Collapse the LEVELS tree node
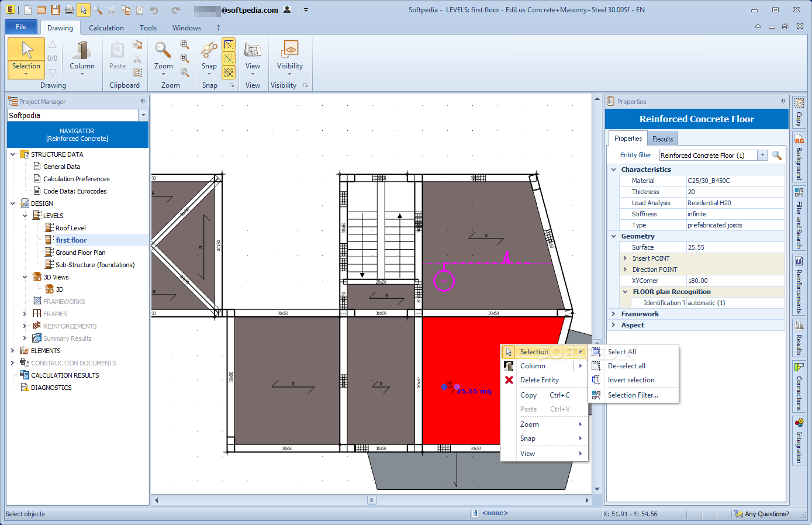 (25, 216)
